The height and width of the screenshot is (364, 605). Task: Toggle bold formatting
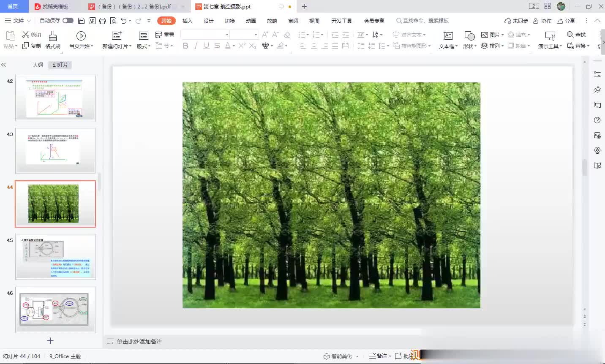[185, 46]
